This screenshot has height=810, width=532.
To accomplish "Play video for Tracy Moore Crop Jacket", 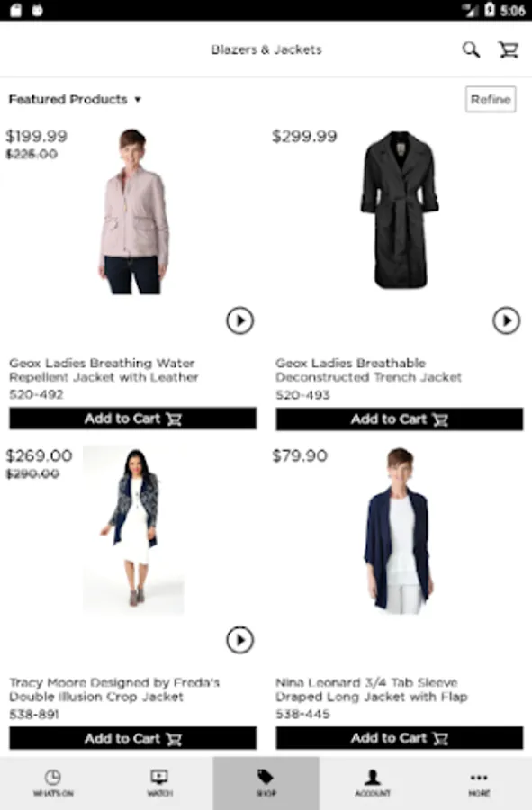I will [x=239, y=640].
